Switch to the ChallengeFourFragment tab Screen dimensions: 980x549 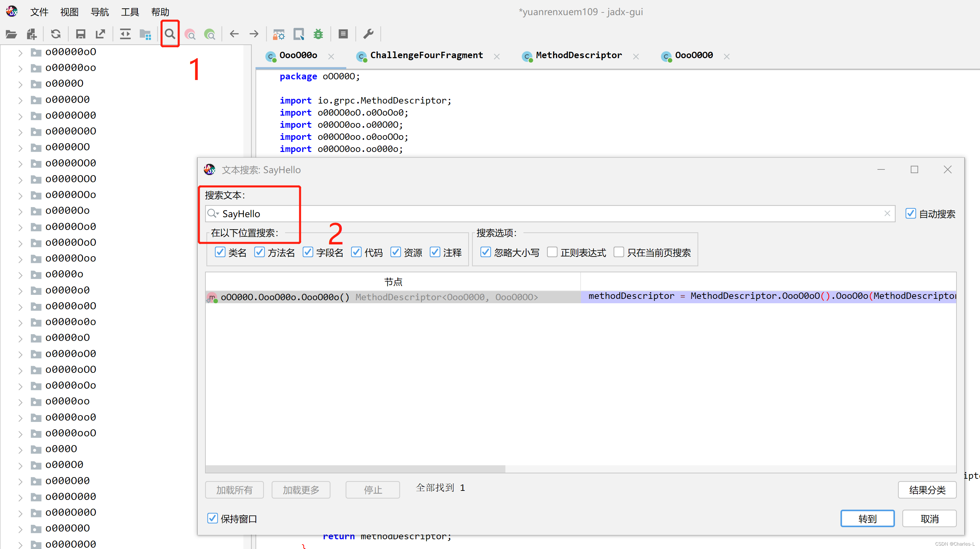[x=426, y=55]
